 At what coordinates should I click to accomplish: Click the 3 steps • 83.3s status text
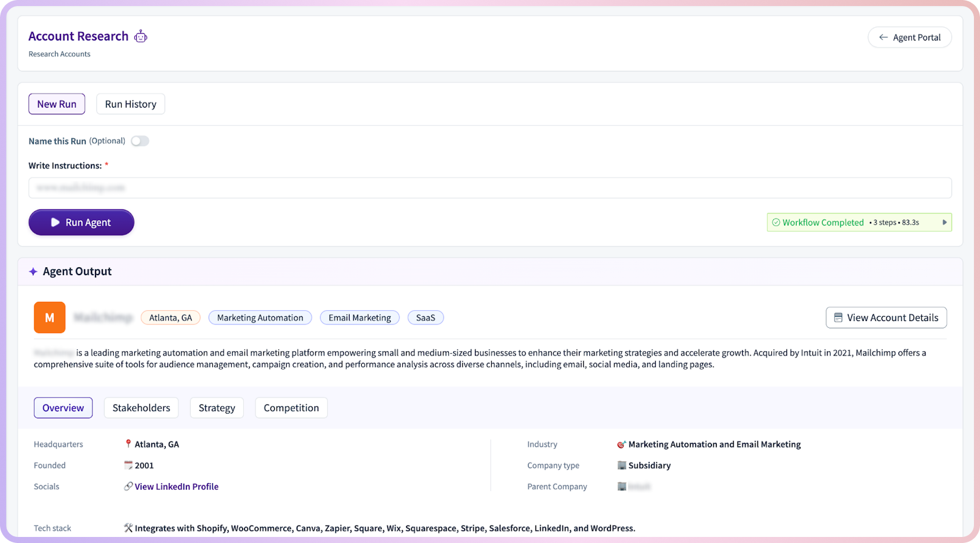click(894, 223)
